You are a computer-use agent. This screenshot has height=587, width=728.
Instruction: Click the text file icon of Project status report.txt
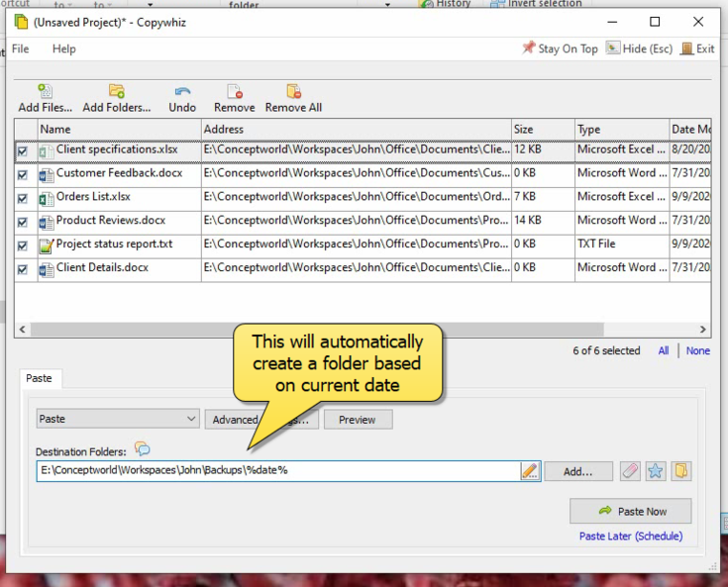pyautogui.click(x=46, y=245)
